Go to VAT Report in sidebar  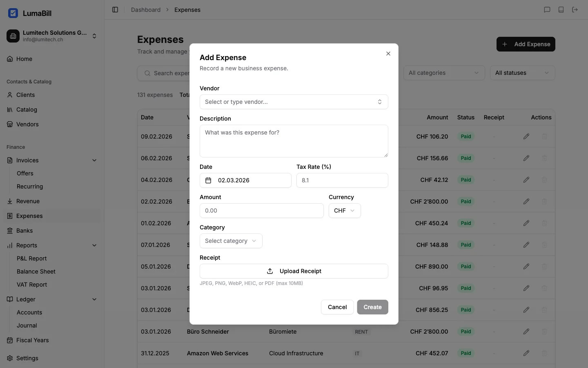32,285
